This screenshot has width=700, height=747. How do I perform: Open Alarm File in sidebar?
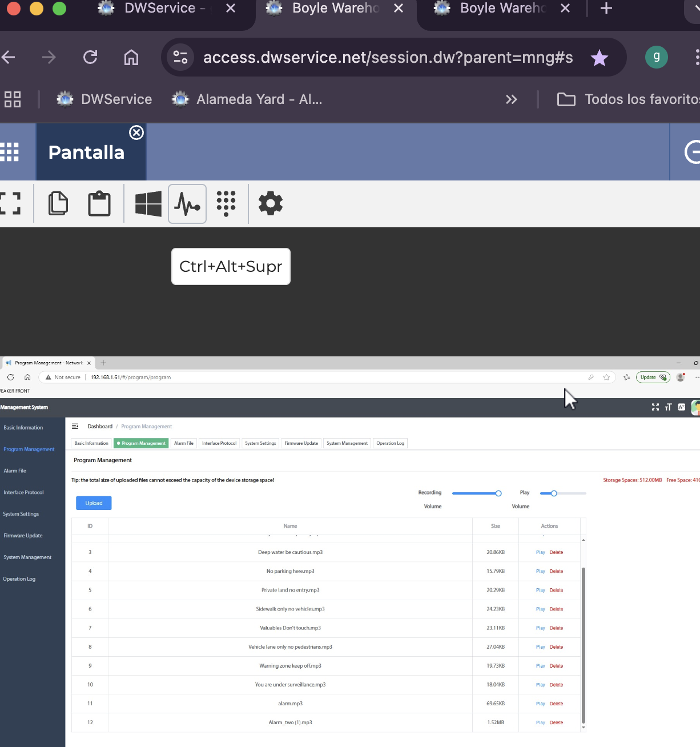click(x=15, y=471)
